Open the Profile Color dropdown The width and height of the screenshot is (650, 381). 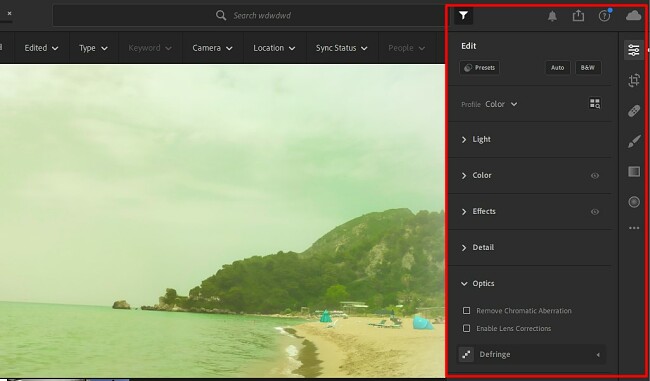[501, 104]
